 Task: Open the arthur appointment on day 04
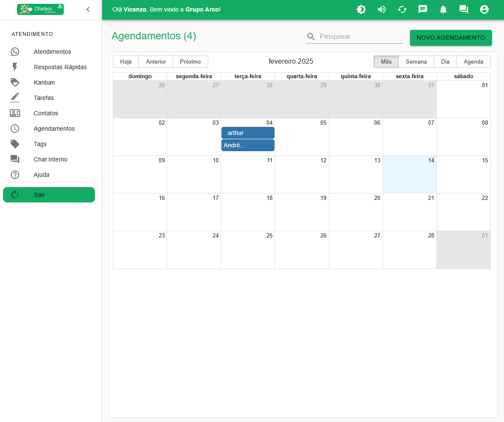(248, 133)
